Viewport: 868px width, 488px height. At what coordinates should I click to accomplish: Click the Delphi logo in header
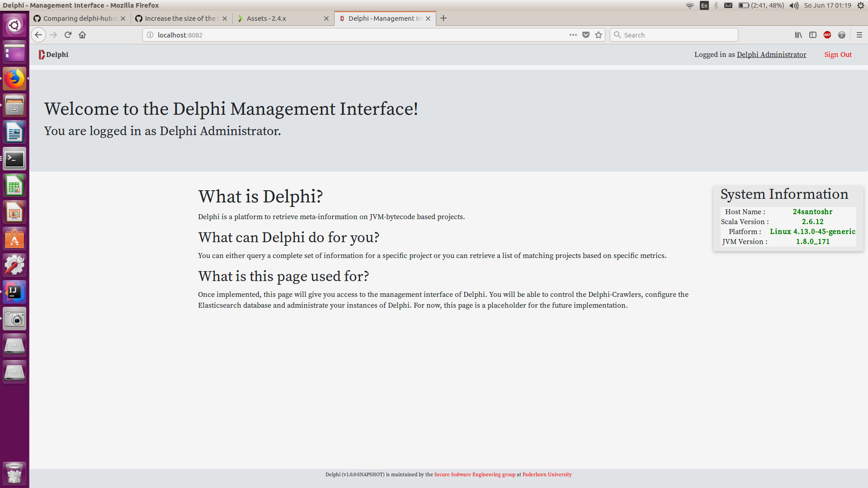tap(53, 55)
